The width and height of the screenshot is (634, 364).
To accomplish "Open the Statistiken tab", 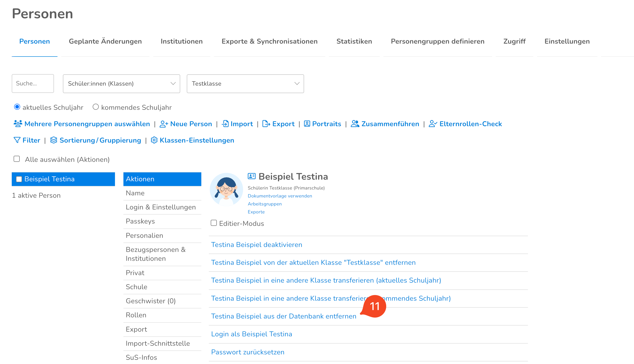I will click(x=354, y=41).
